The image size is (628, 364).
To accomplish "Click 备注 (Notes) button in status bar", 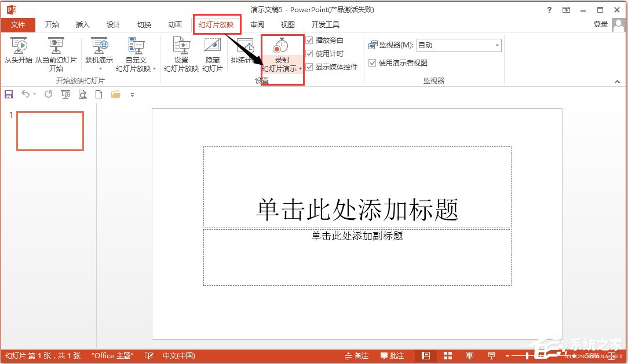I will point(356,355).
